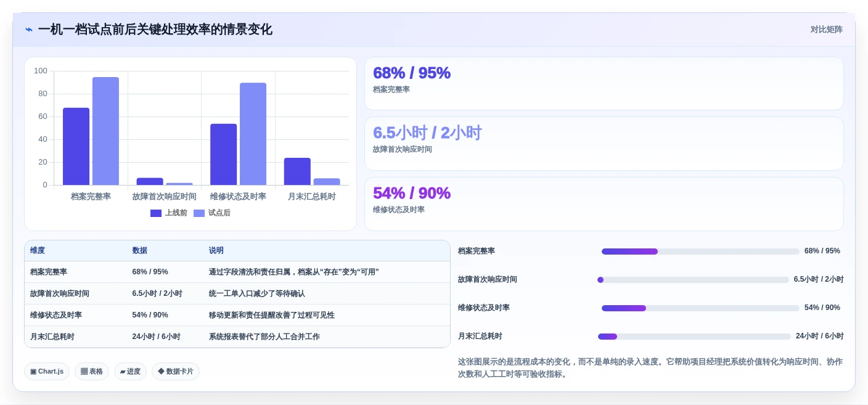The height and width of the screenshot is (405, 868).
Task: Click the 故障首次响应时间 x-axis label
Action: [x=165, y=197]
